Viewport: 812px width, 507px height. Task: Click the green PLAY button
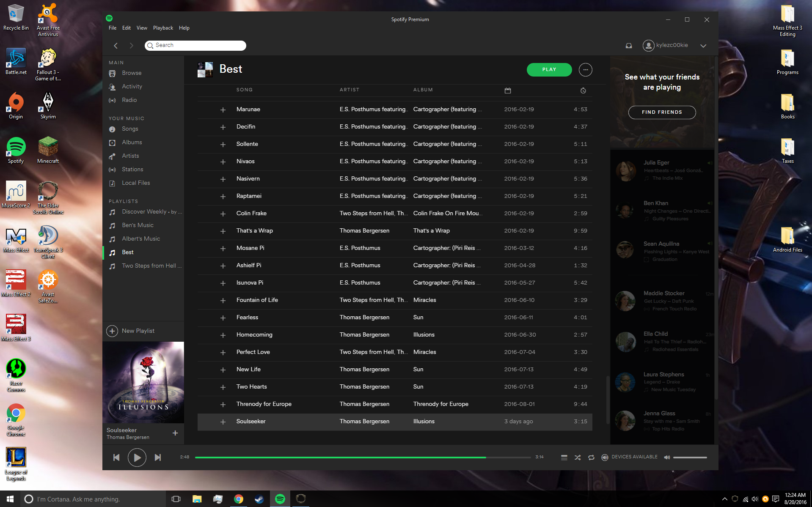click(549, 70)
